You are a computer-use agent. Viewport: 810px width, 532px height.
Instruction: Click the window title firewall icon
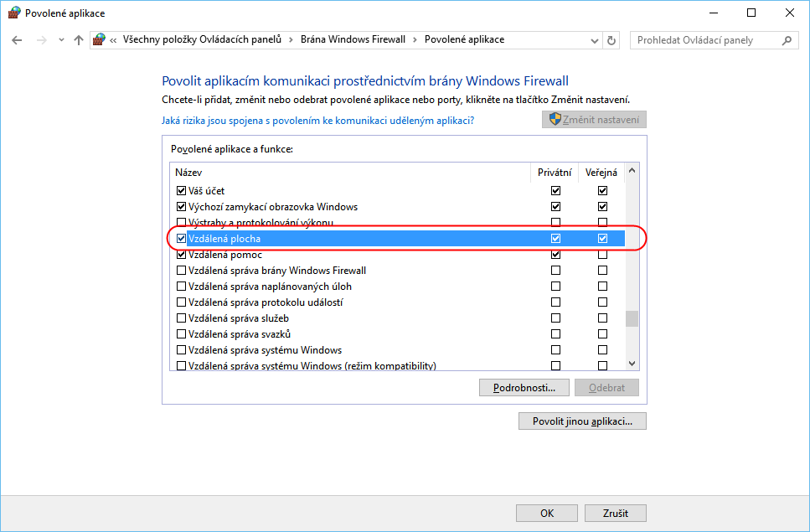[14, 13]
